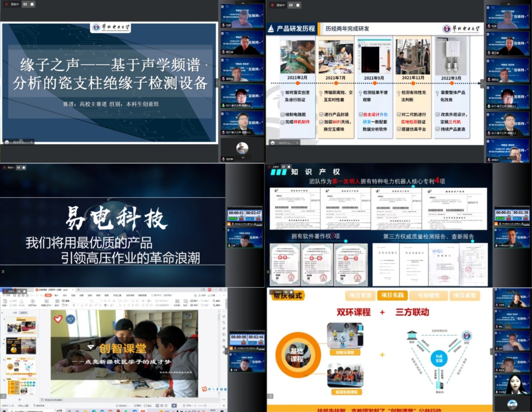Image resolution: width=532 pixels, height=412 pixels.
Task: Tick the 持续产品更迭 checkbox on the slide
Action: [x=438, y=129]
